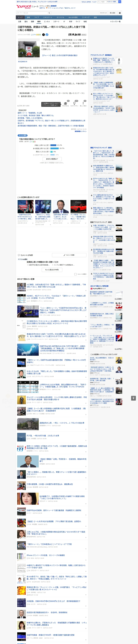Image resolution: width=138 pixels, height=644 pixels.
Task: Dismiss the ホンダ新型プレリュード recommended card
Action: 85,223
